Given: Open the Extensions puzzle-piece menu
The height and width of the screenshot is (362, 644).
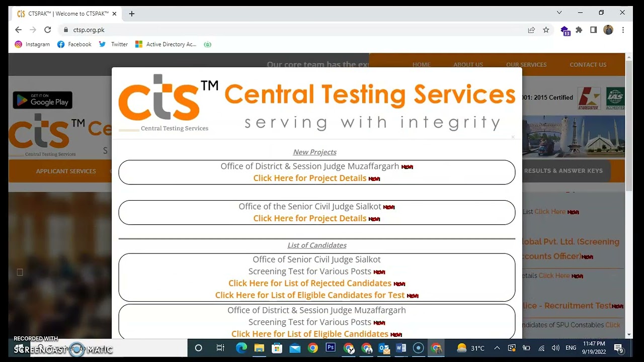Looking at the screenshot, I should click(x=579, y=30).
